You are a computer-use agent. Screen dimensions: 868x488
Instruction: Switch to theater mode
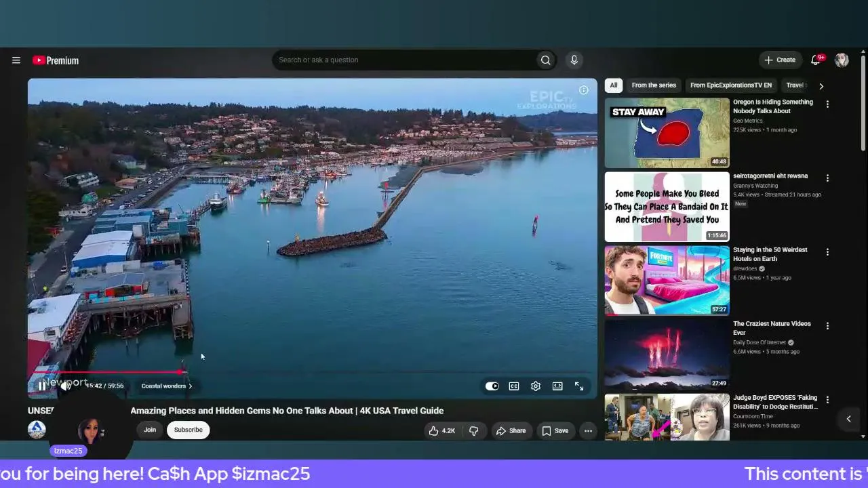click(557, 386)
